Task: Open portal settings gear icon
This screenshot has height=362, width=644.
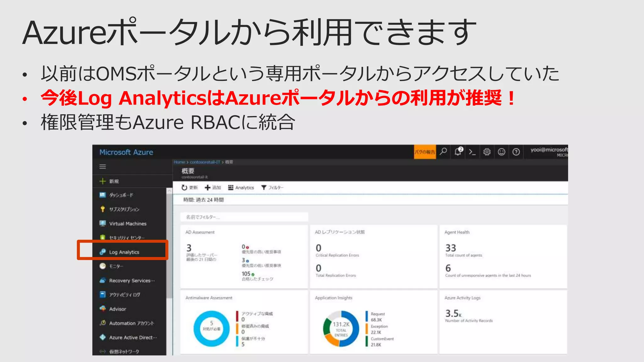Action: [487, 152]
